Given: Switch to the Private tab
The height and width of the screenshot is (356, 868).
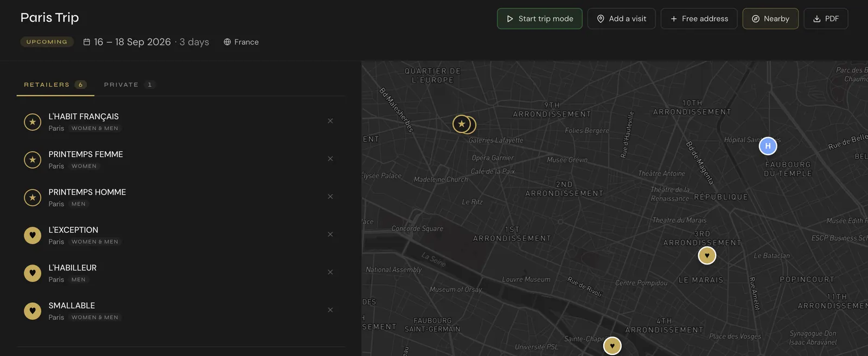Looking at the screenshot, I should (129, 85).
